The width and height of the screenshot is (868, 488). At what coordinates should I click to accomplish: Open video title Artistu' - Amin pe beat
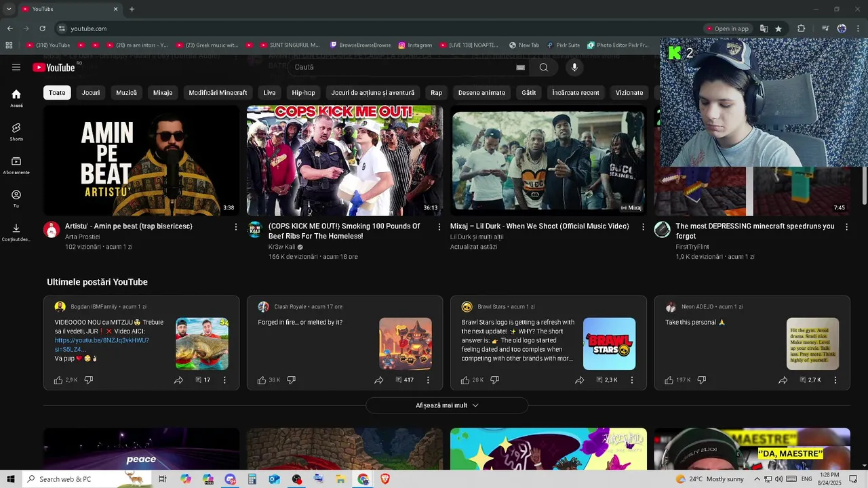pos(129,226)
